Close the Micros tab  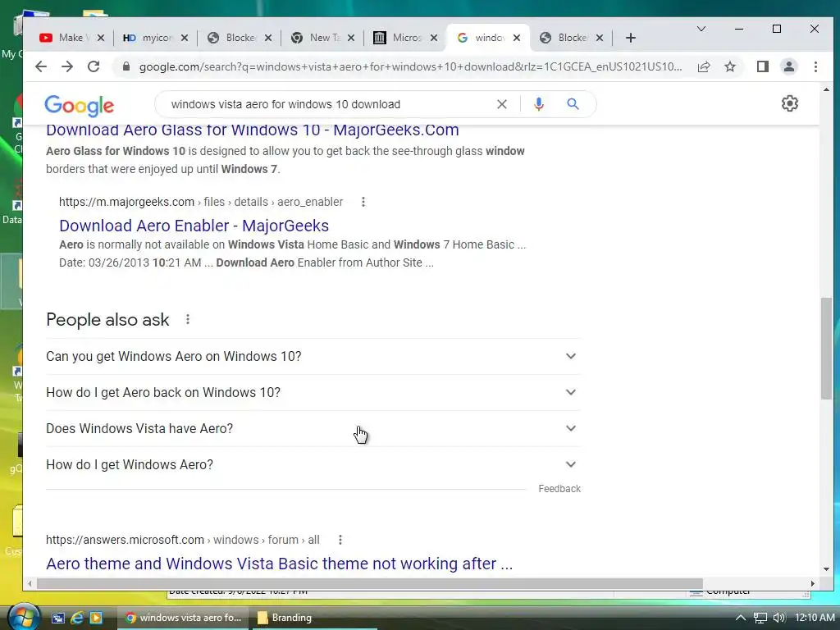point(434,38)
